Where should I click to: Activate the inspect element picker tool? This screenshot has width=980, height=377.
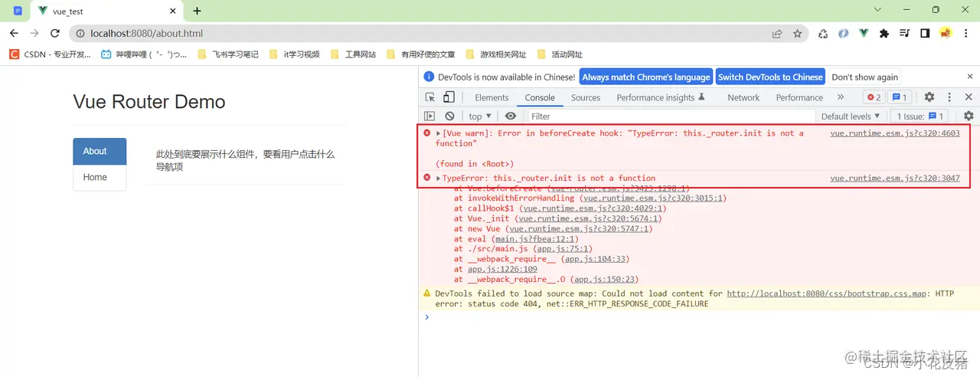point(430,97)
